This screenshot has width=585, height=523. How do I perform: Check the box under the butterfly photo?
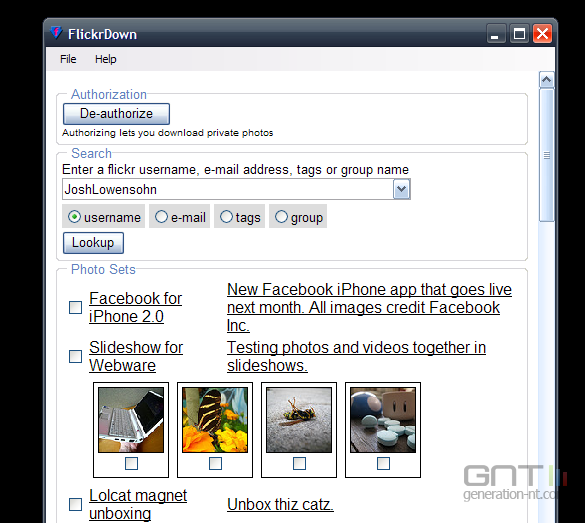click(215, 464)
